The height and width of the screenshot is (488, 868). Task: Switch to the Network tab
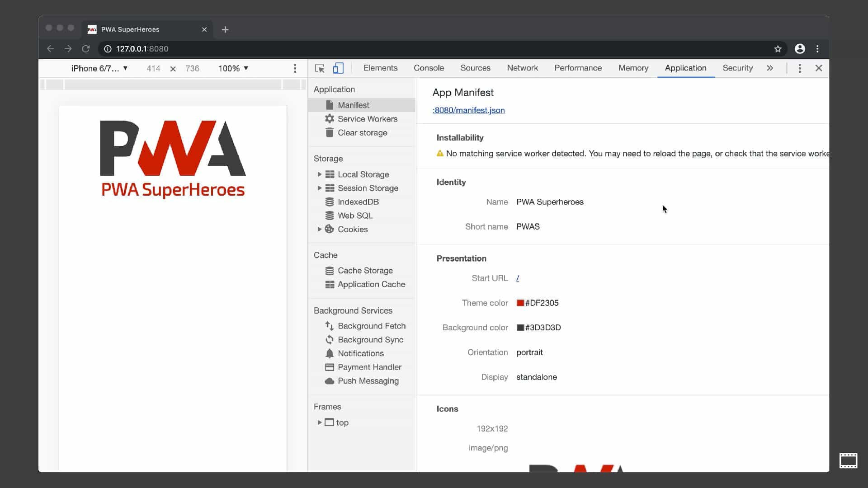[522, 68]
